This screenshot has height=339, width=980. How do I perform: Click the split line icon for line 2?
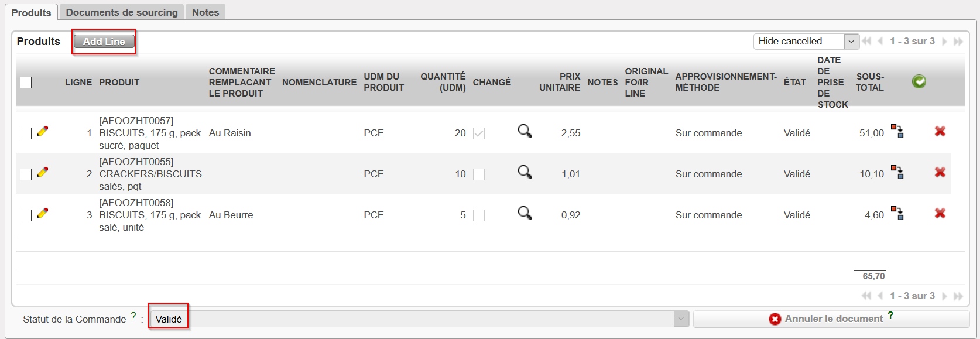pos(897,172)
